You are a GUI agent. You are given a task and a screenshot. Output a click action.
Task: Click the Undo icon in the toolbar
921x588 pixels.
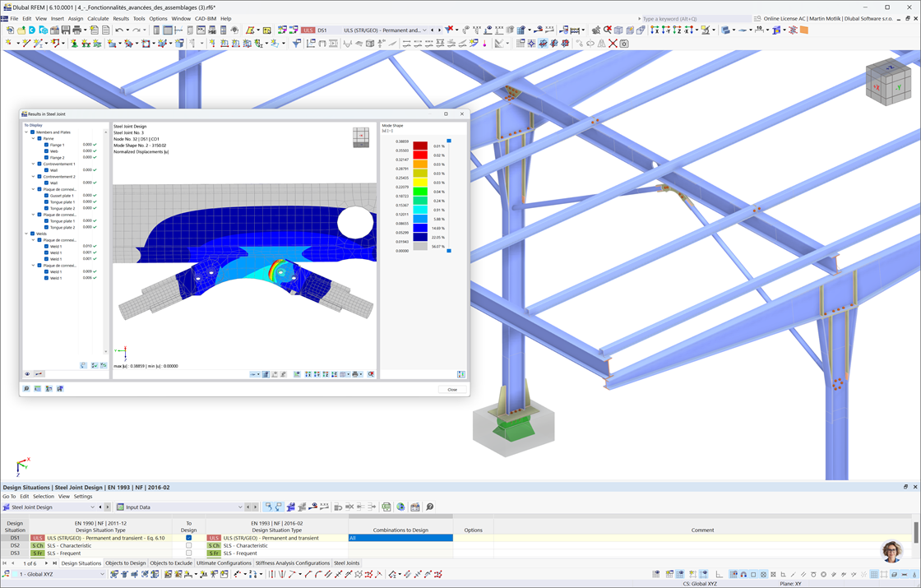pos(118,30)
